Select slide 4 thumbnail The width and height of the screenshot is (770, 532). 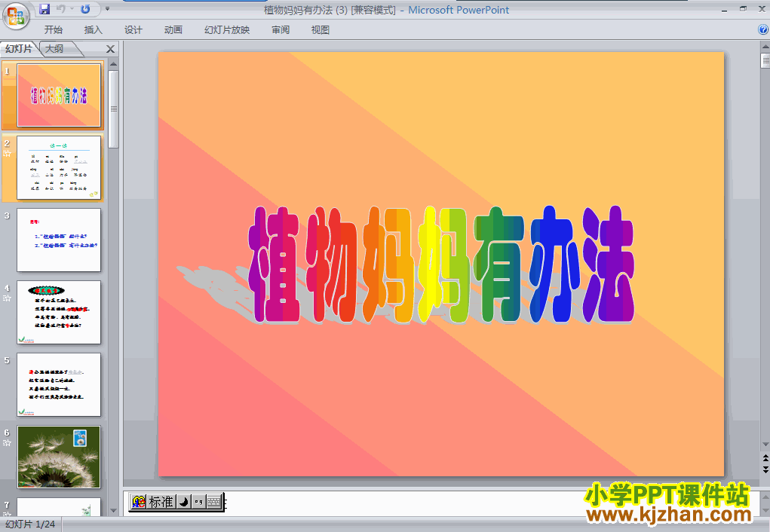(x=59, y=312)
